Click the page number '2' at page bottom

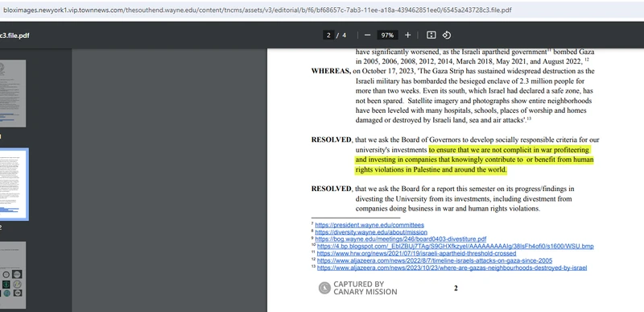coord(456,288)
